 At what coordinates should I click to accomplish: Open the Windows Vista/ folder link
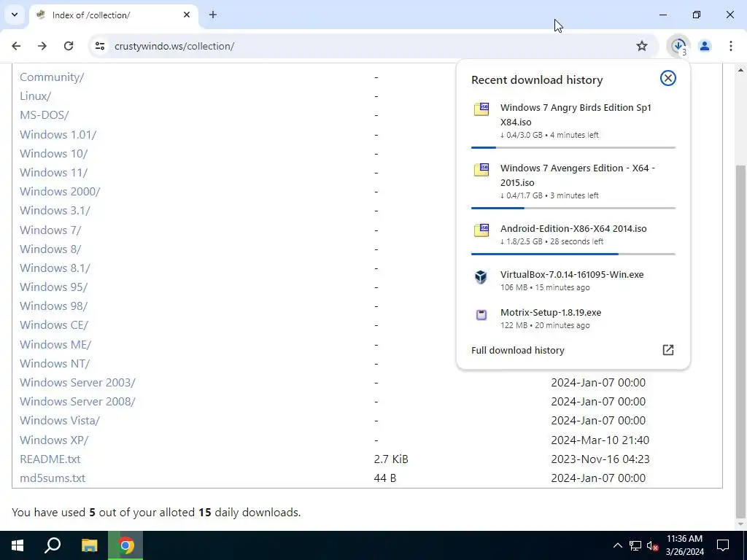click(60, 421)
